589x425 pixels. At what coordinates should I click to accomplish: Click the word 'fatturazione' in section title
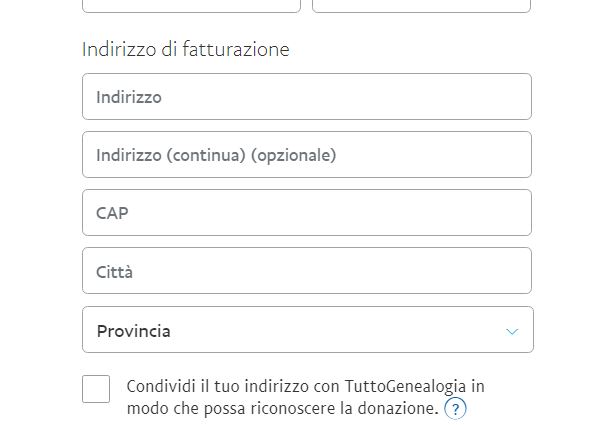[x=236, y=49]
